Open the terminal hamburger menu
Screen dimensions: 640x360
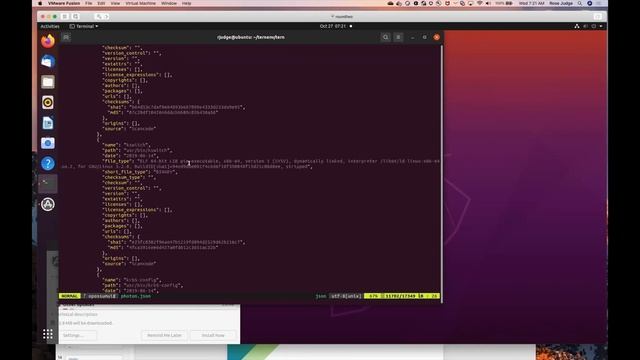click(398, 37)
